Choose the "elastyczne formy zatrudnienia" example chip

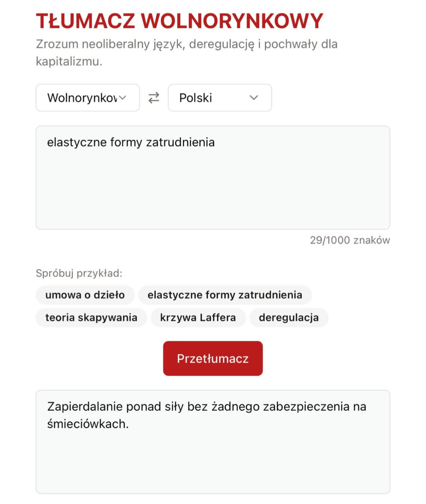click(x=225, y=295)
